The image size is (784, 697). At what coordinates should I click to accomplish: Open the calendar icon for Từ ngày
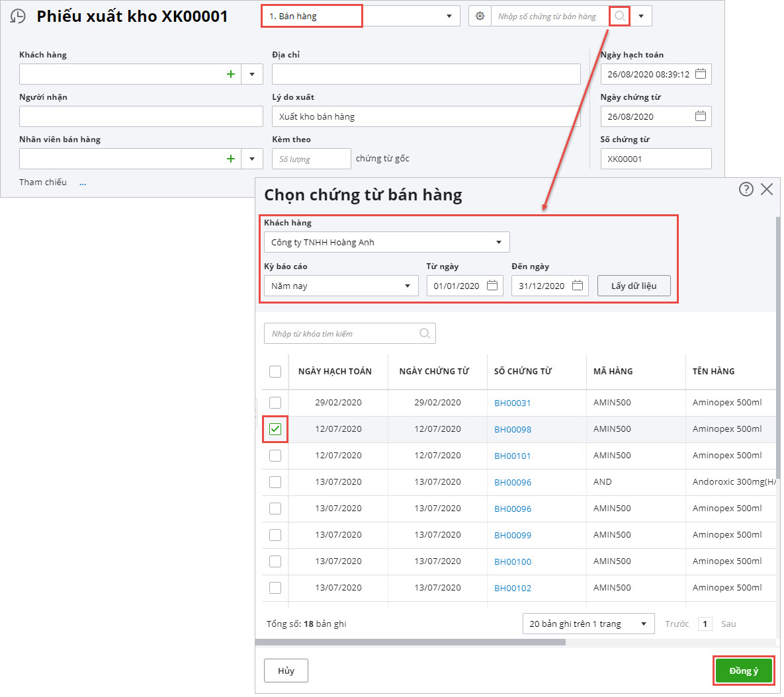point(492,286)
